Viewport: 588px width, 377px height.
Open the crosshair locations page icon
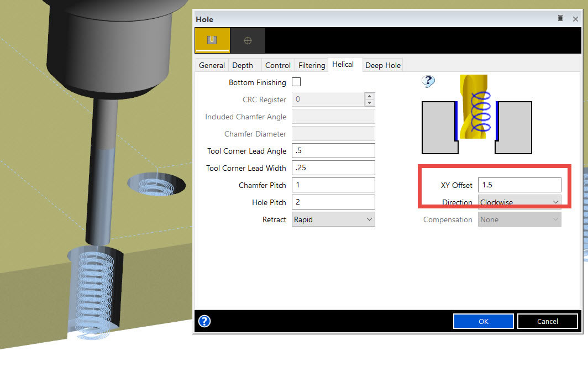point(248,40)
